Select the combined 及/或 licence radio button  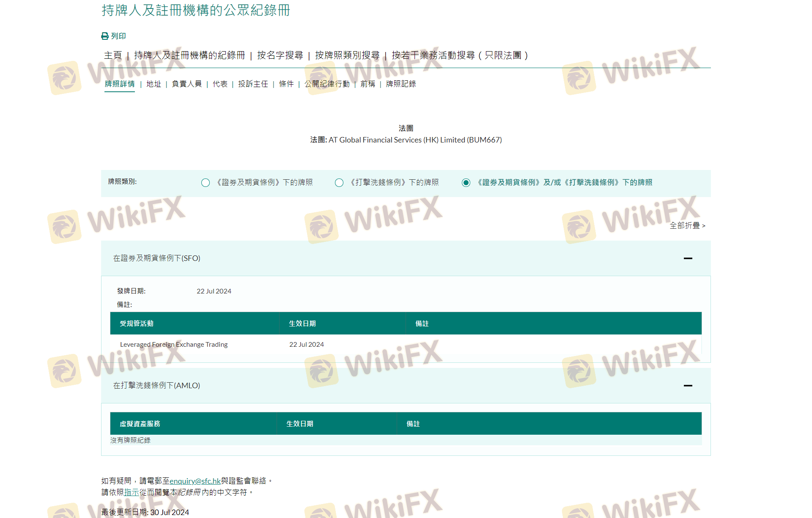pyautogui.click(x=466, y=183)
